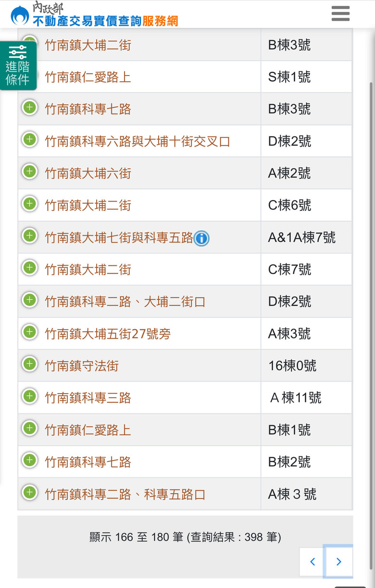The width and height of the screenshot is (375, 588).
Task: Go to the next results page
Action: [x=338, y=561]
